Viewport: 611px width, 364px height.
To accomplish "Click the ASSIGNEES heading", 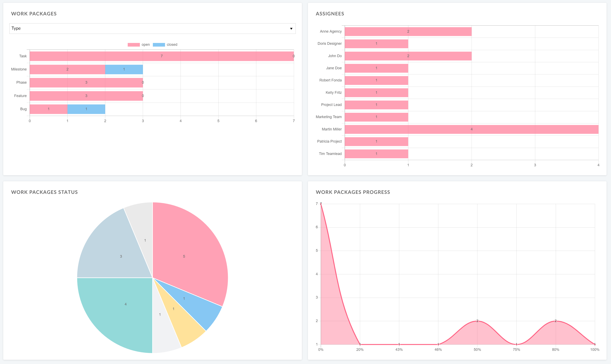I will point(330,14).
